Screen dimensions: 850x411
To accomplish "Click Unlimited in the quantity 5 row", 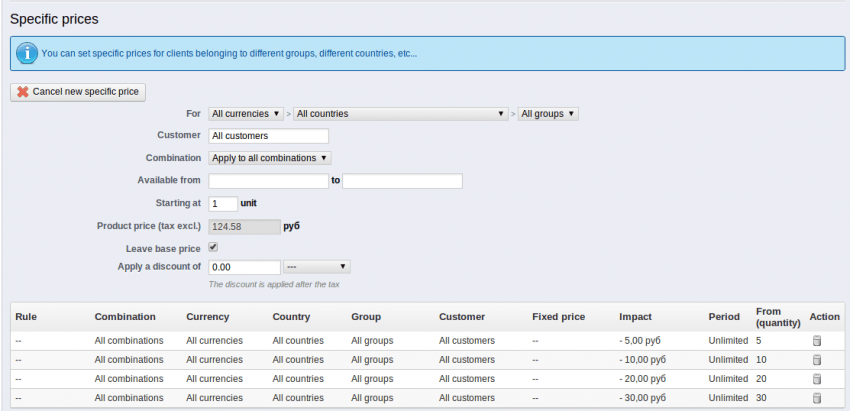I will point(728,341).
